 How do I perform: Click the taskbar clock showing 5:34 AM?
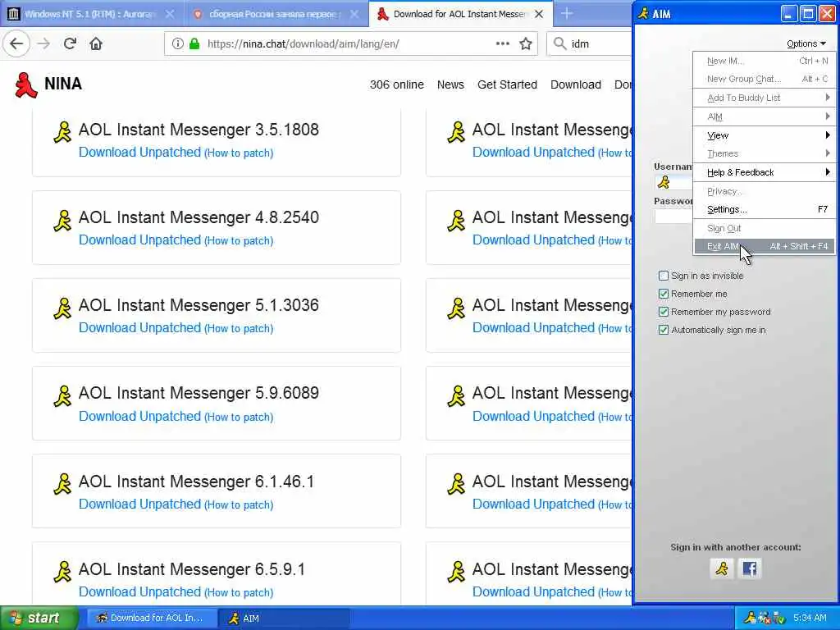point(810,619)
